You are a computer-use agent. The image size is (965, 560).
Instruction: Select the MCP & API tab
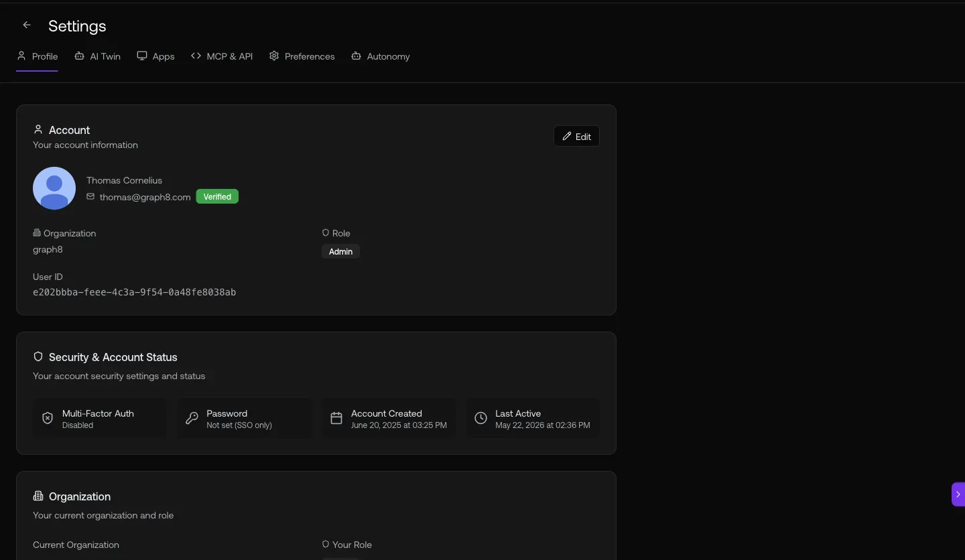[x=222, y=56]
